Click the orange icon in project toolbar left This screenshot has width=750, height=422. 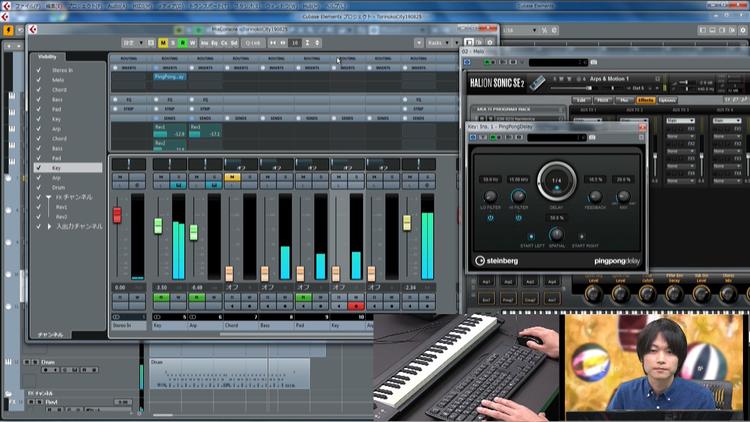pyautogui.click(x=8, y=30)
